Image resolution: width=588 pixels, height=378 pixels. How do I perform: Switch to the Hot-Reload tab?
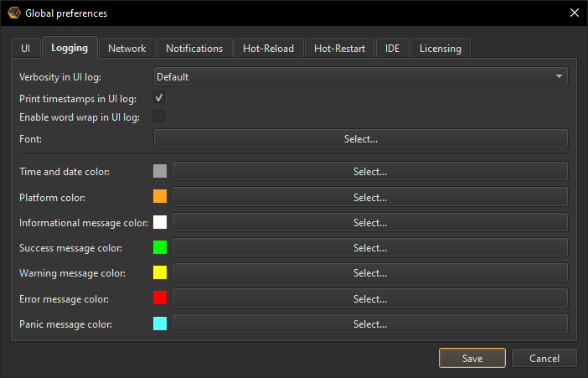pyautogui.click(x=268, y=49)
